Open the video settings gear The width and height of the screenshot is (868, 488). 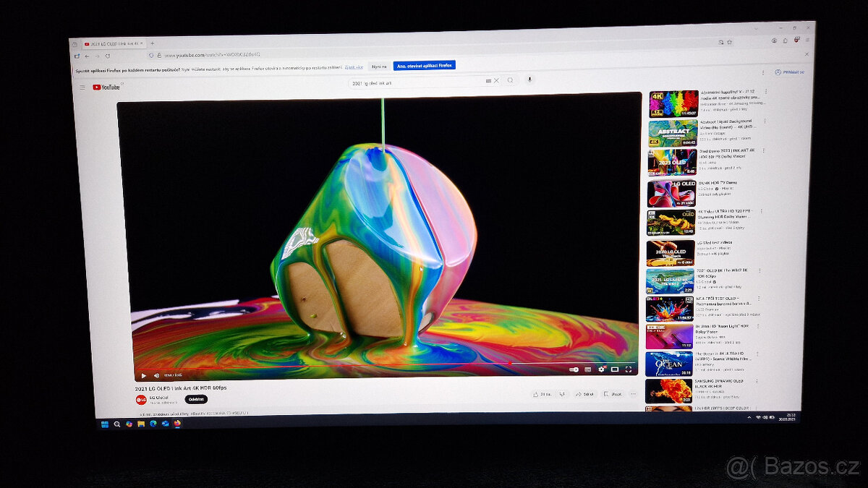coord(601,369)
